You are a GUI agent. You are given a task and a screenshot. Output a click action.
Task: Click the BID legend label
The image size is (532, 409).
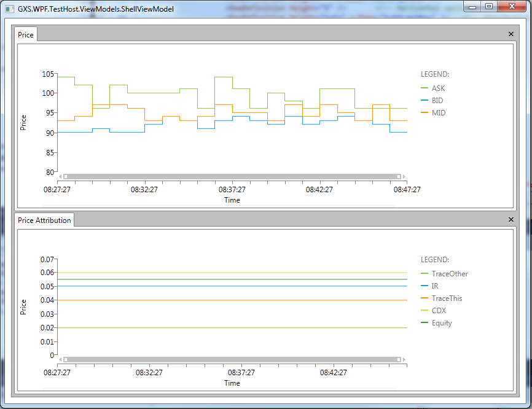tap(437, 100)
